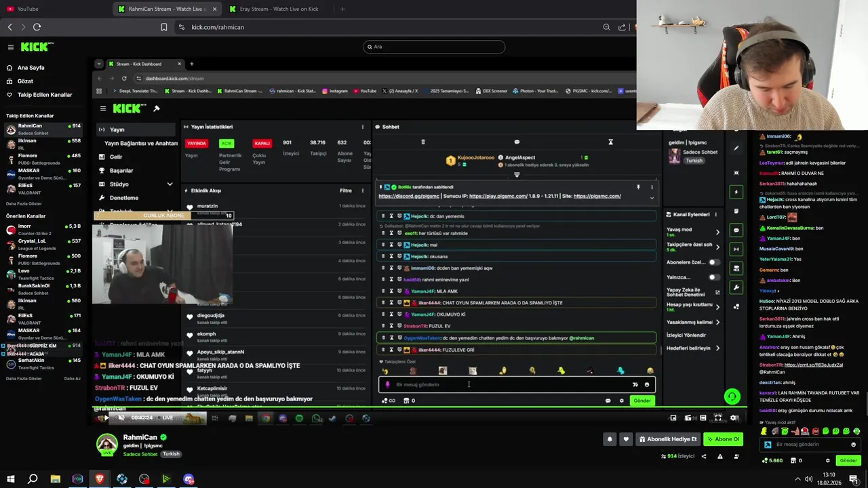The image size is (868, 488).
Task: Unmute the video player volume icon
Action: tap(121, 418)
